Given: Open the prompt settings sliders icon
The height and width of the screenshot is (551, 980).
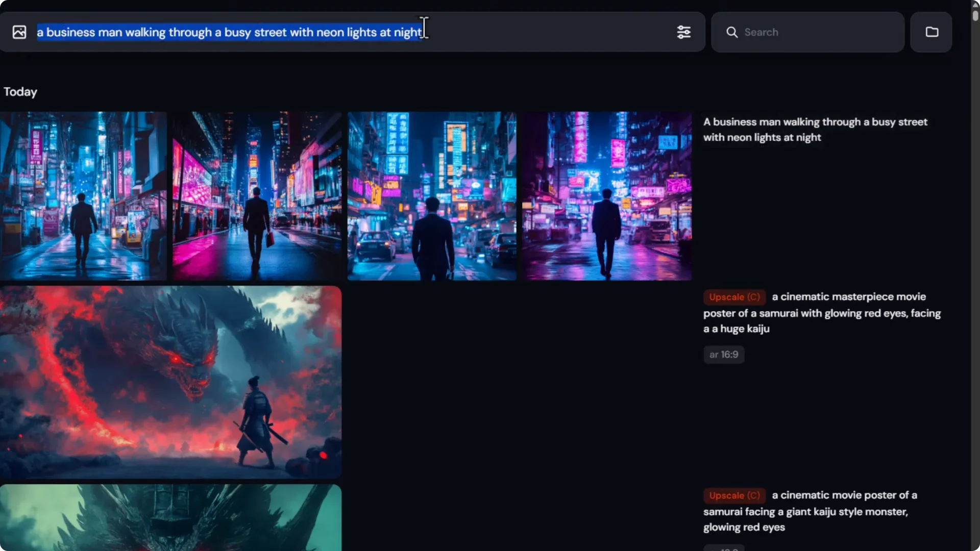Looking at the screenshot, I should point(684,32).
